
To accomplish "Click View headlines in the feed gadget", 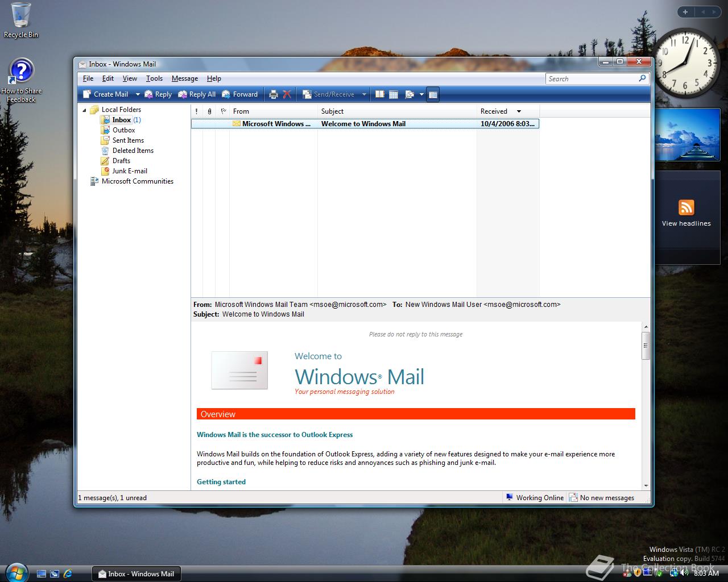I will 686,223.
